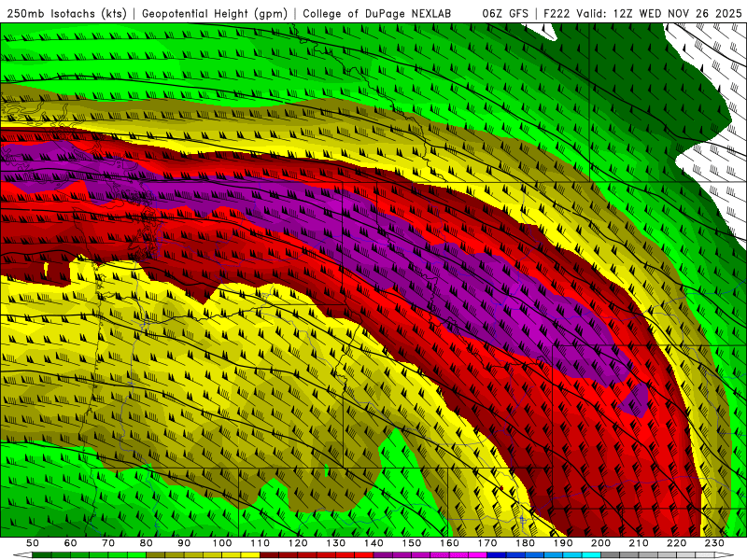The image size is (747, 560).
Task: Select the 170 value on the legend
Action: click(x=487, y=543)
